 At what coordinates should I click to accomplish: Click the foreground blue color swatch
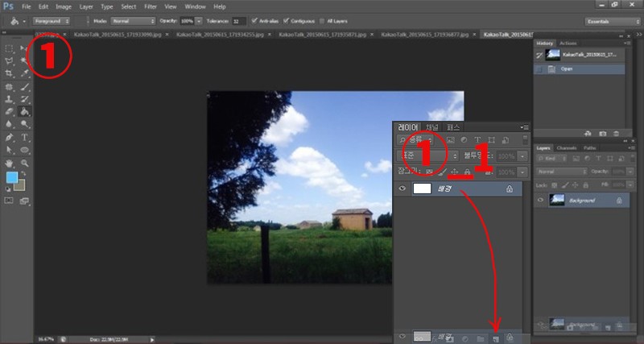(x=12, y=177)
